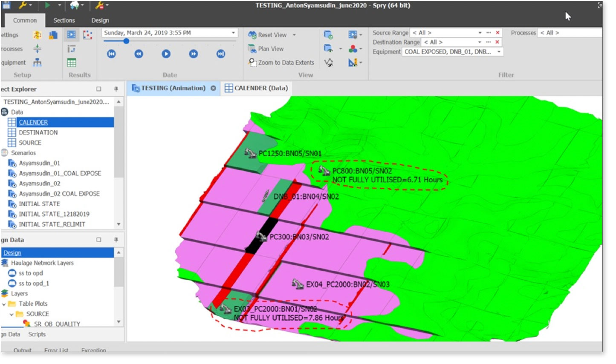Screen dimensions: 616x364
Task: Clear the Destination Range filter with red X
Action: pos(497,42)
